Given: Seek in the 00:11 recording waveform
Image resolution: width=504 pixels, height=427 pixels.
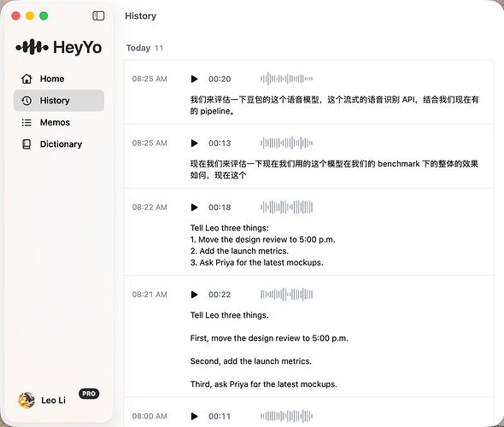Looking at the screenshot, I should [287, 417].
